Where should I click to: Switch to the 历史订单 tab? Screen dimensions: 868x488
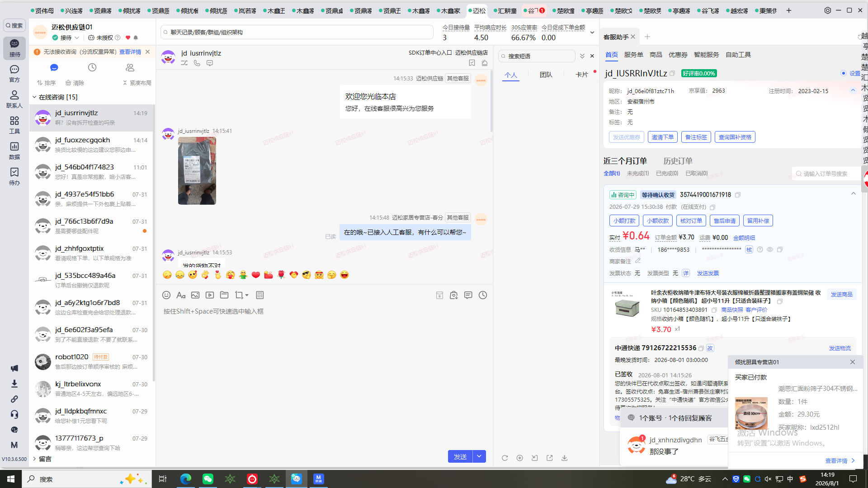pos(678,161)
